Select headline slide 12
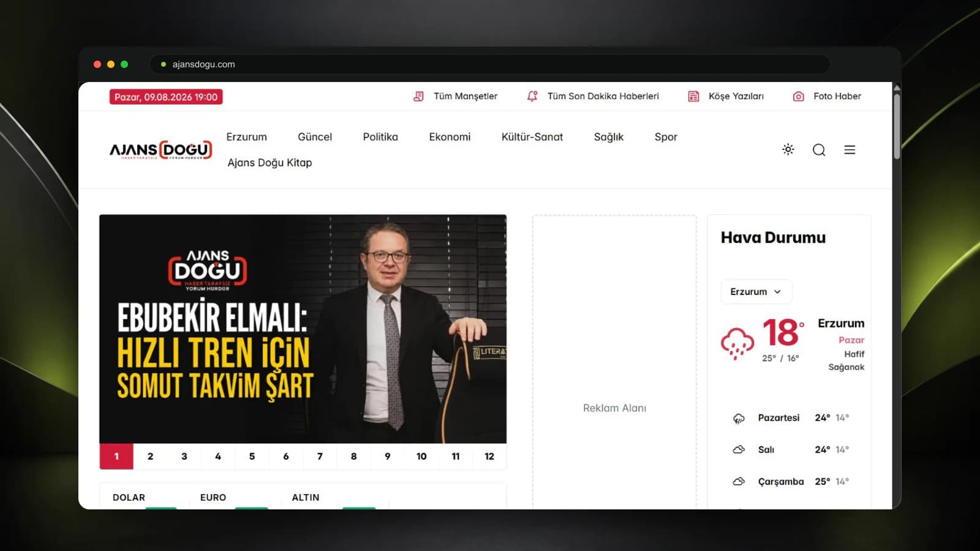The width and height of the screenshot is (980, 551). [489, 456]
